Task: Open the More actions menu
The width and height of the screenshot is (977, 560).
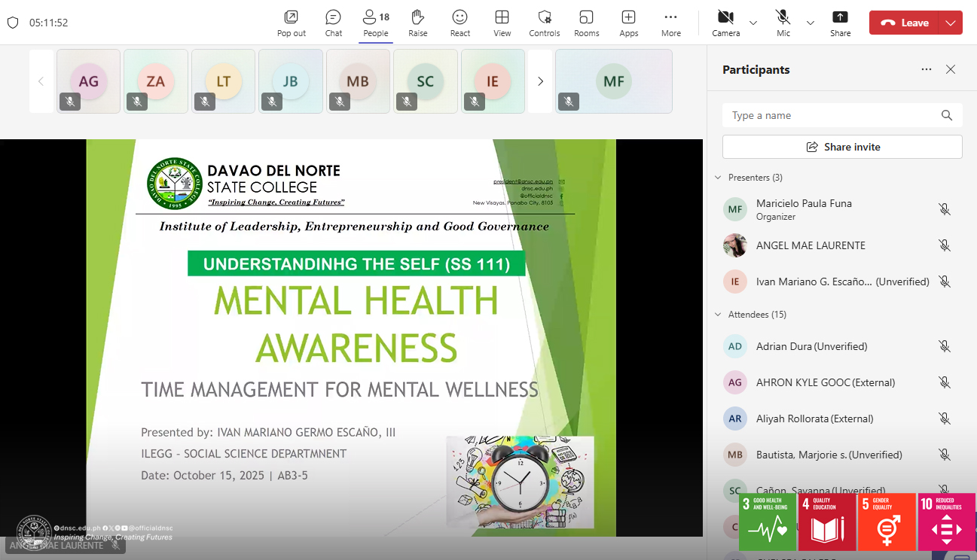Action: (670, 23)
